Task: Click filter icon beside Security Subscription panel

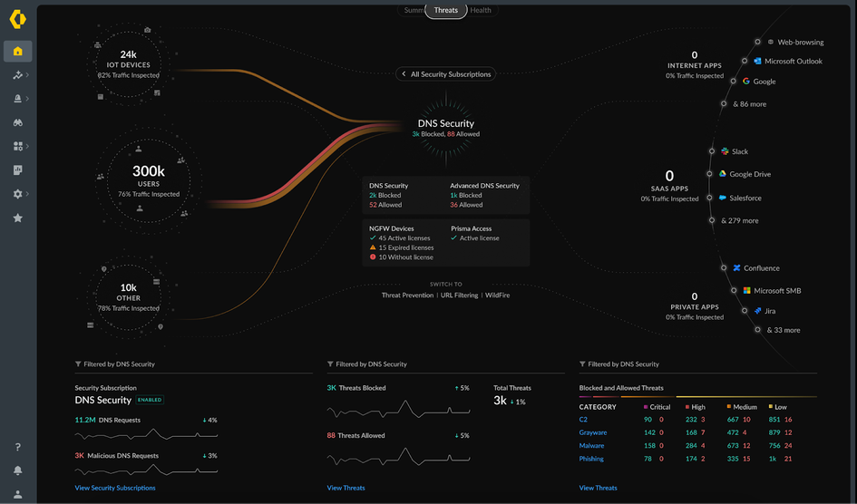Action: click(x=78, y=363)
